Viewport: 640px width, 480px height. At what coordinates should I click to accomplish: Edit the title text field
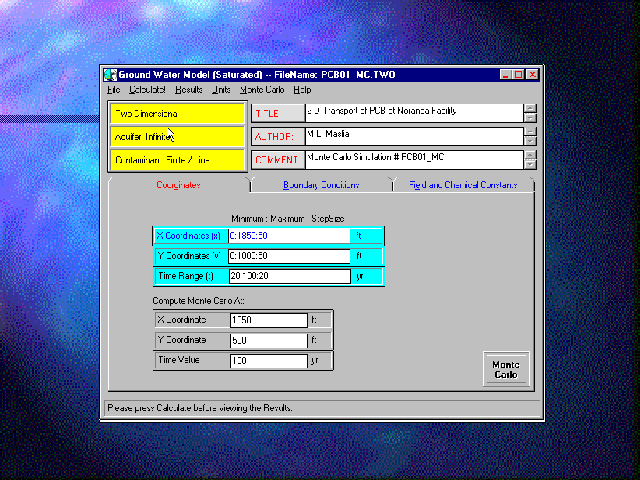tap(414, 113)
